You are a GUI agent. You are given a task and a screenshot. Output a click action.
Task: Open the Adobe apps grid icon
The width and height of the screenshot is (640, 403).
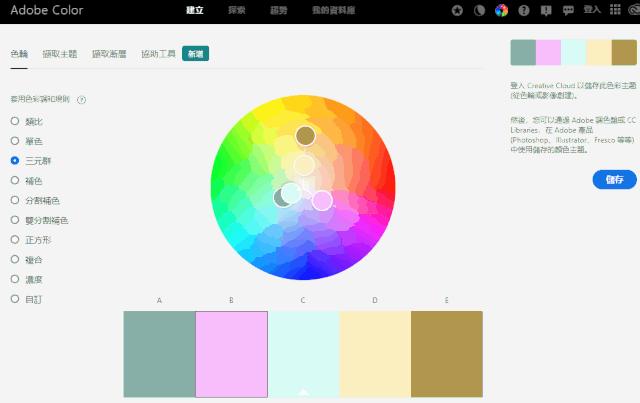613,11
